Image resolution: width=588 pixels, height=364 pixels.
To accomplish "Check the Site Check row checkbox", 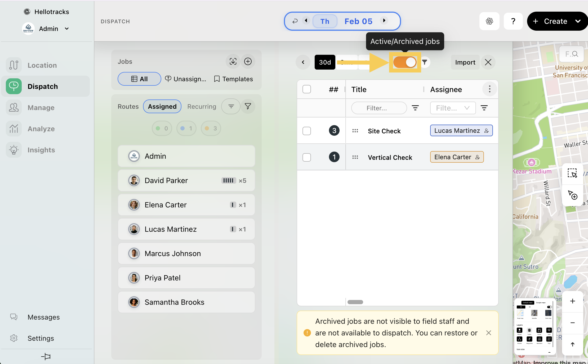I will (x=306, y=131).
